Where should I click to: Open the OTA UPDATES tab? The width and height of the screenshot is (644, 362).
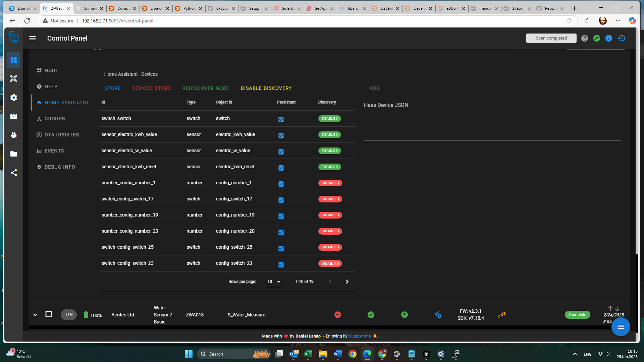pos(58,135)
